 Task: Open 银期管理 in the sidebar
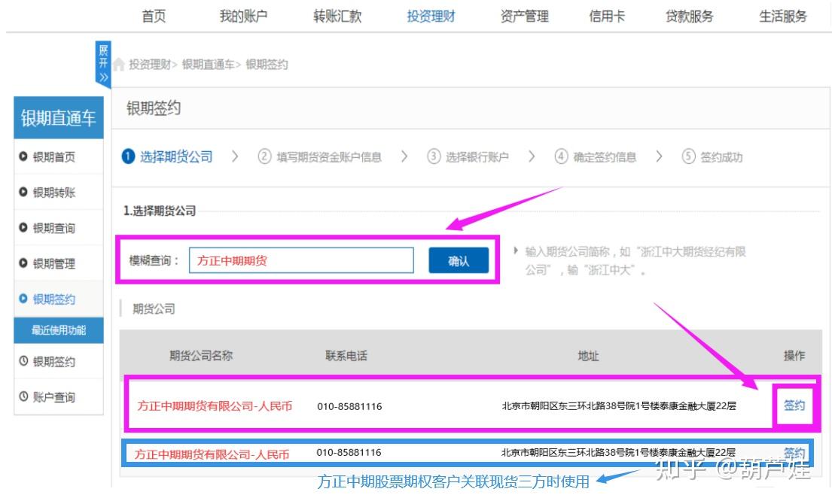click(54, 263)
